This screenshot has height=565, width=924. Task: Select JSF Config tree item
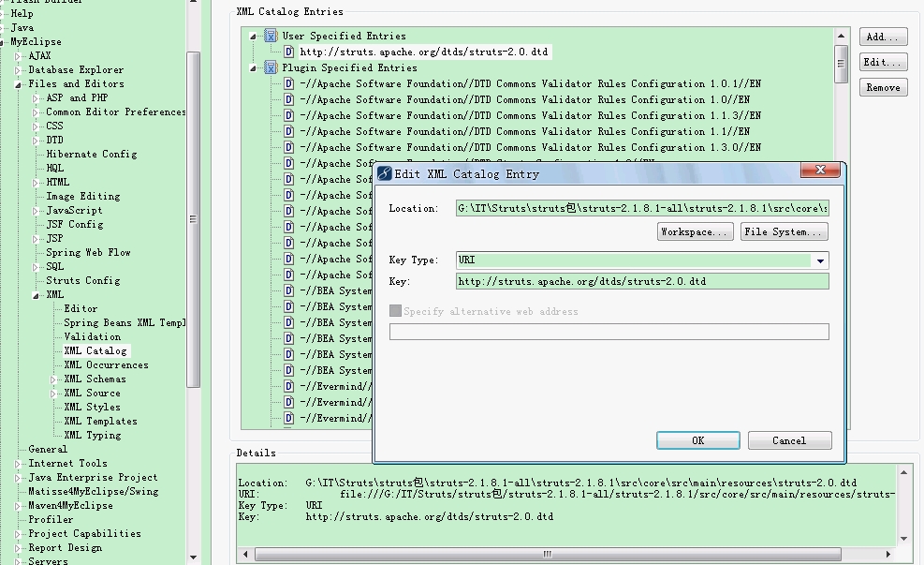pos(75,224)
